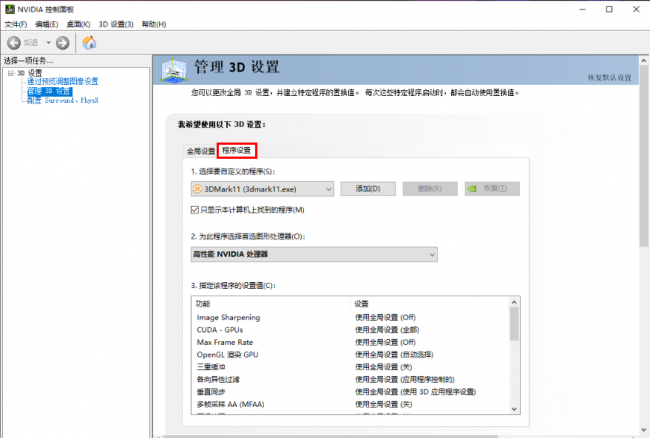Click the NVIDIA logo in the title bar
Screen dimensions: 650x438
pos(10,9)
